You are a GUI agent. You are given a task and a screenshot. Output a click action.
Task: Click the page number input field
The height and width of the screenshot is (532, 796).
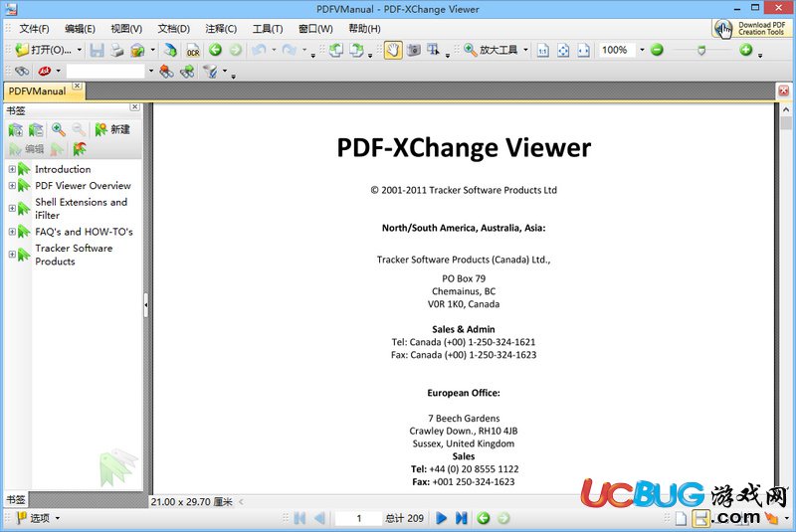pyautogui.click(x=358, y=518)
